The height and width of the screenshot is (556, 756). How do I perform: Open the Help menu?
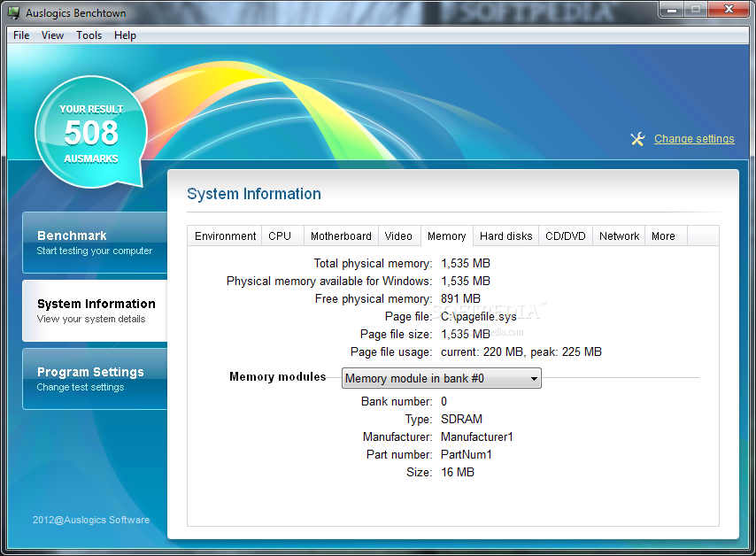[x=125, y=35]
